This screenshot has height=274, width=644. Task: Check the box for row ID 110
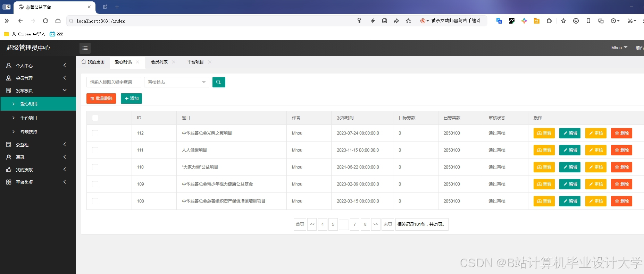95,167
